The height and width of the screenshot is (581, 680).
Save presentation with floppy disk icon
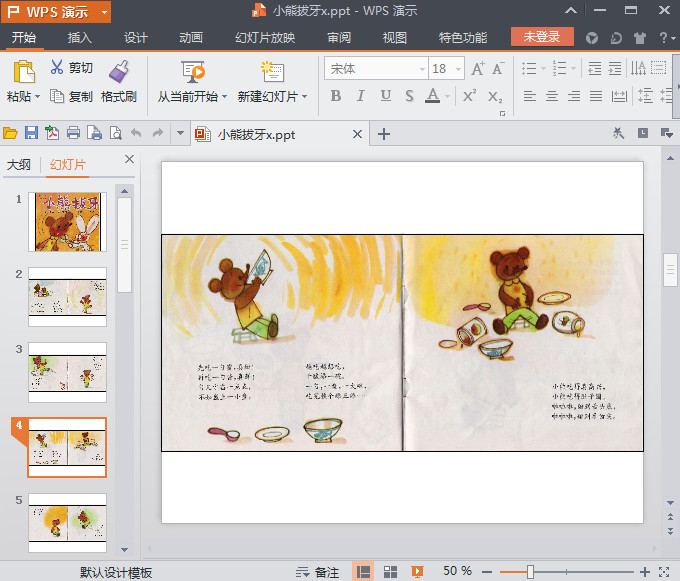(x=31, y=133)
